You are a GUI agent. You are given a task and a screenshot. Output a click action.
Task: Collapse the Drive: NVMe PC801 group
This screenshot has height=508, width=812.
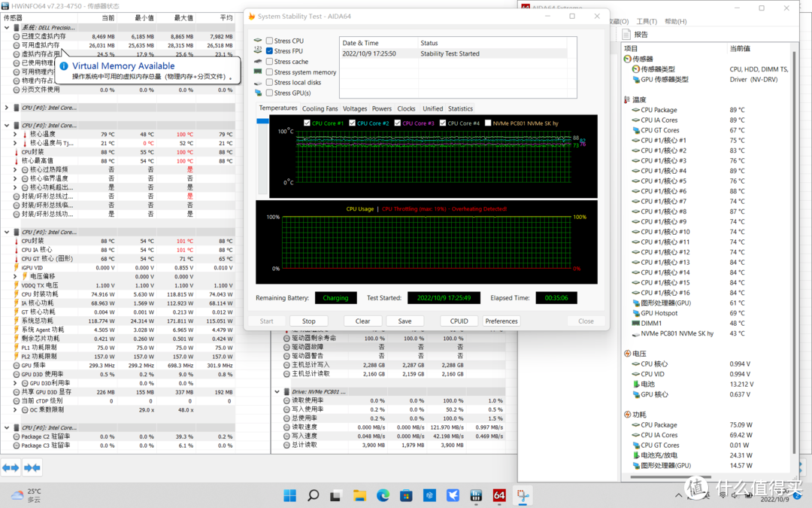click(x=277, y=391)
